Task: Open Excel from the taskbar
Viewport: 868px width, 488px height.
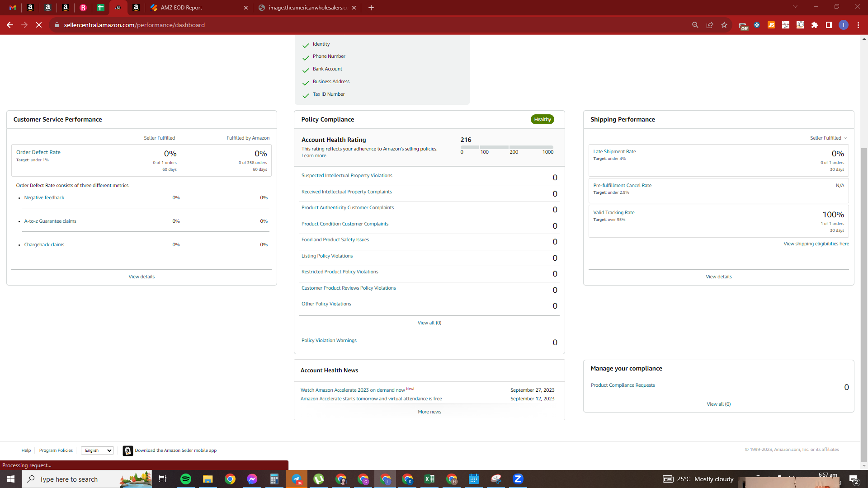Action: click(429, 479)
